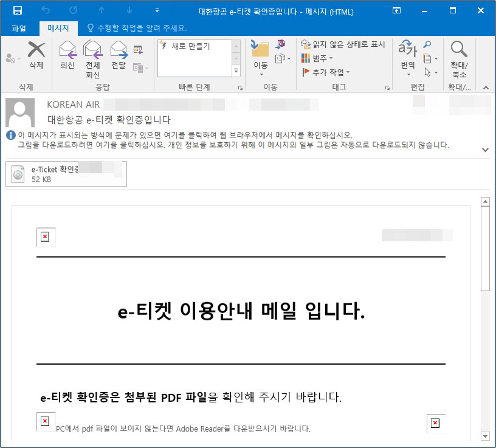
Task: Open 추가 작업 follow-up dropdown
Action: tap(326, 72)
